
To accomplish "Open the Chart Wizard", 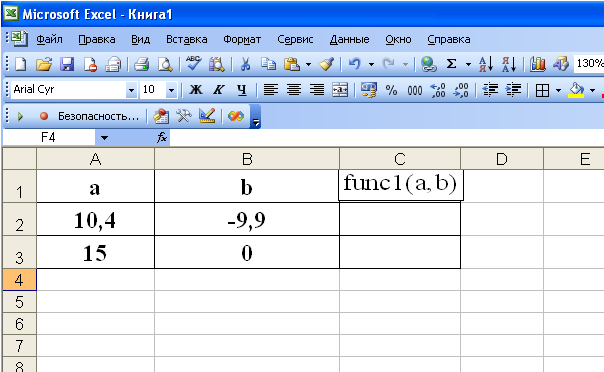I will 537,64.
